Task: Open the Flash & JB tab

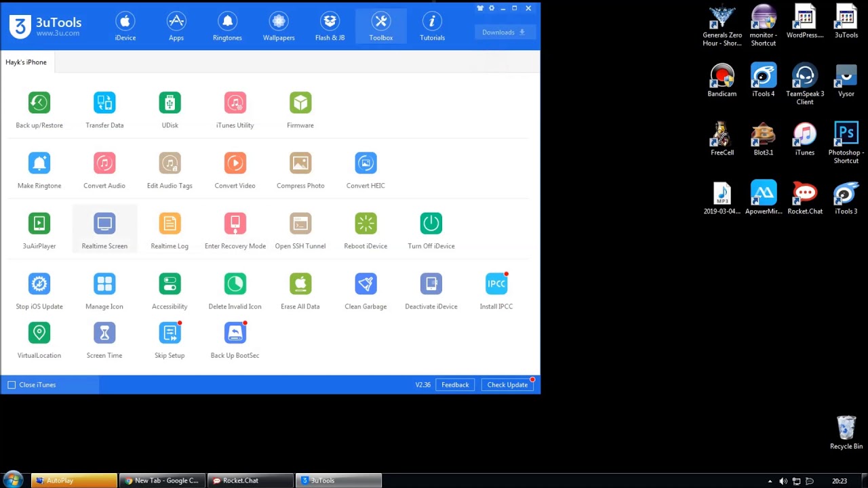Action: click(x=330, y=26)
